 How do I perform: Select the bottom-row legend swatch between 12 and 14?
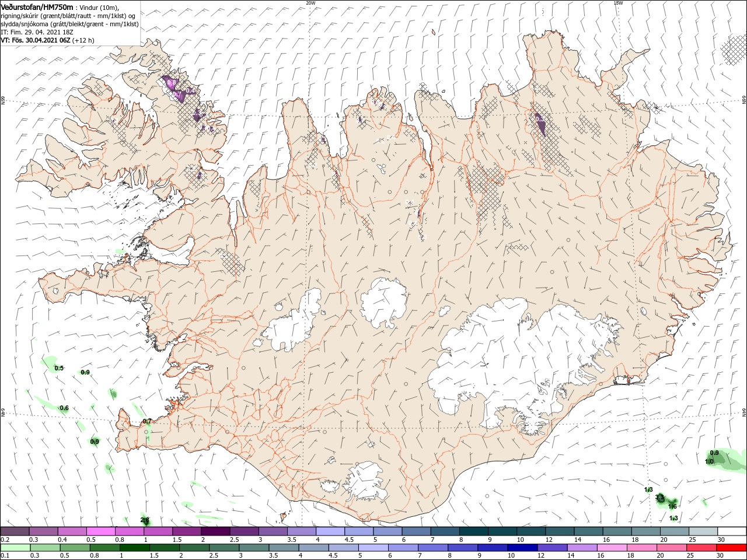(553, 548)
